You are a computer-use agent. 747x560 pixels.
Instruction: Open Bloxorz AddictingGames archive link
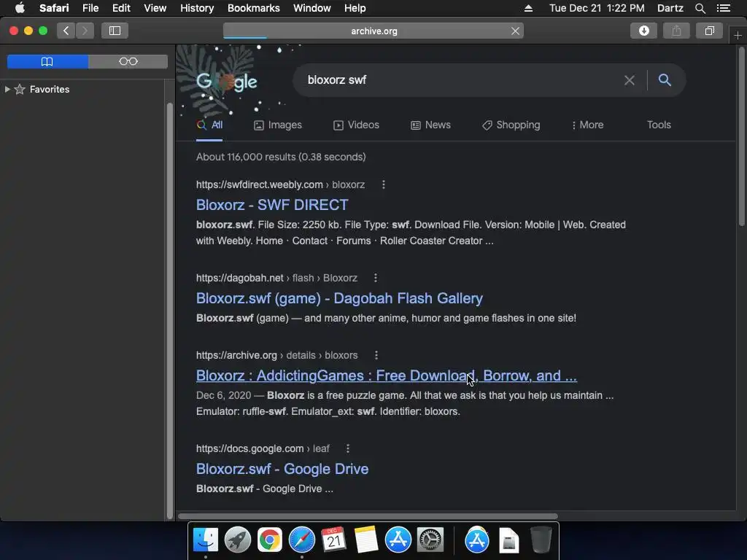(x=387, y=376)
